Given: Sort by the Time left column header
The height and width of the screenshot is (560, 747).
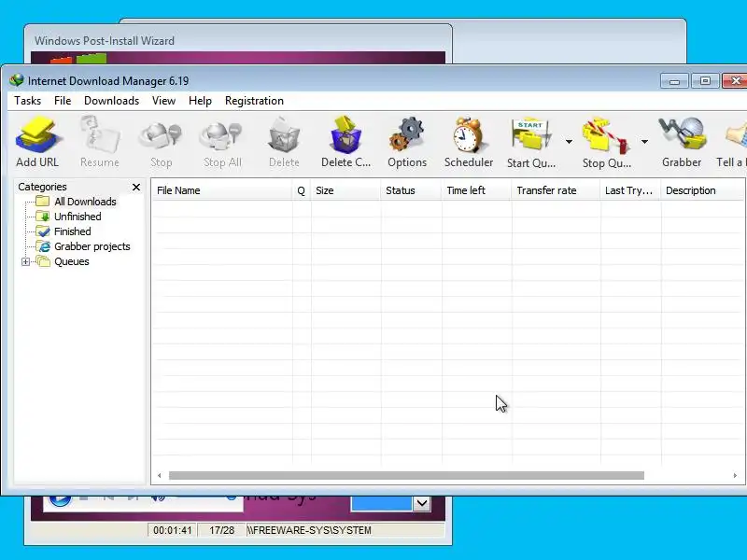Looking at the screenshot, I should (476, 190).
